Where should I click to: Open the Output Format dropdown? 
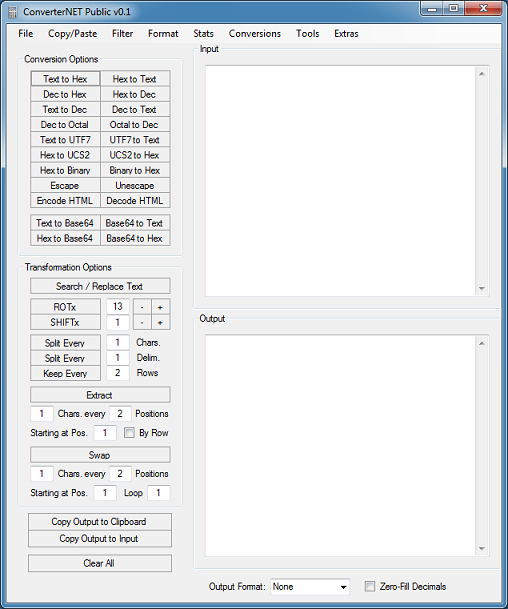click(x=310, y=587)
